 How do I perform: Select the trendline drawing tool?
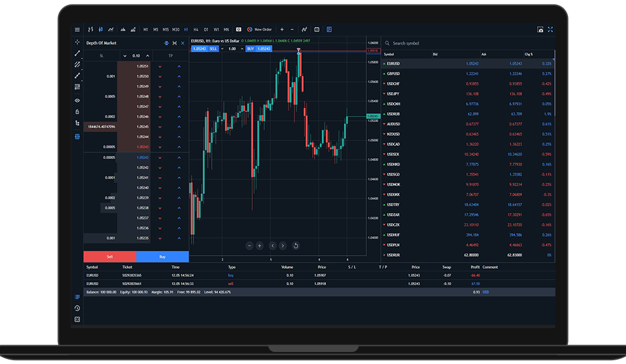tap(78, 54)
